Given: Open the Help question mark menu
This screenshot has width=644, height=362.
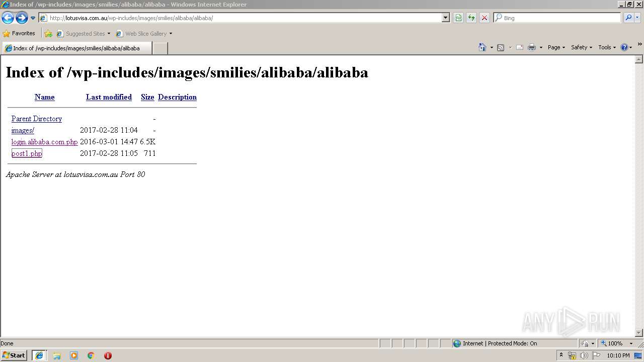Looking at the screenshot, I should tap(626, 47).
